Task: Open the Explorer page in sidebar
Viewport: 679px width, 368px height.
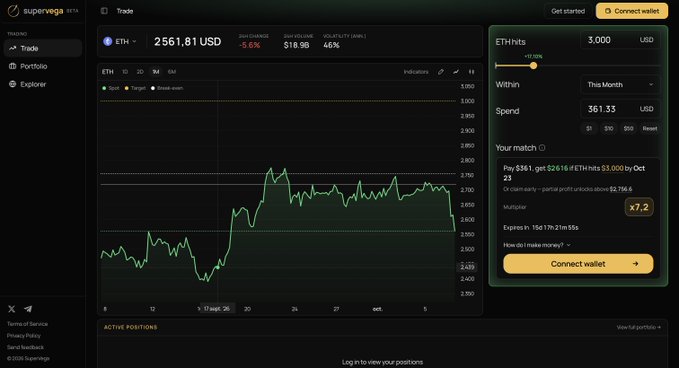Action: point(42,84)
